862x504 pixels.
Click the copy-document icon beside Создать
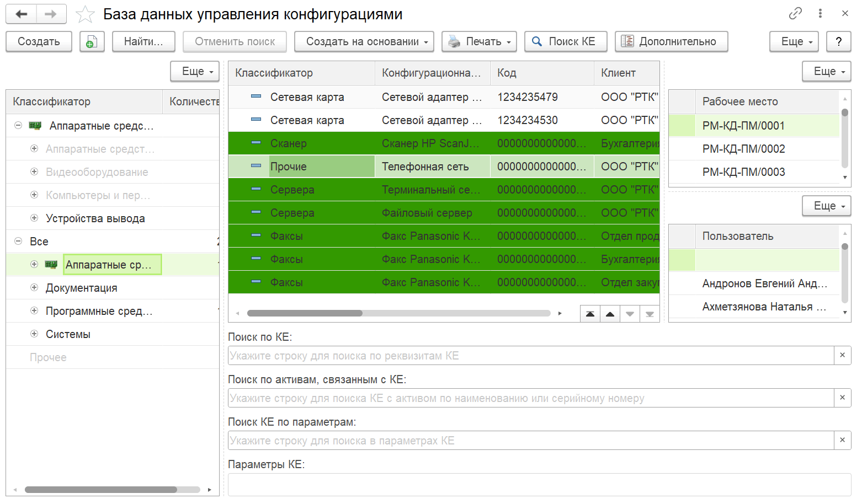pos(92,41)
